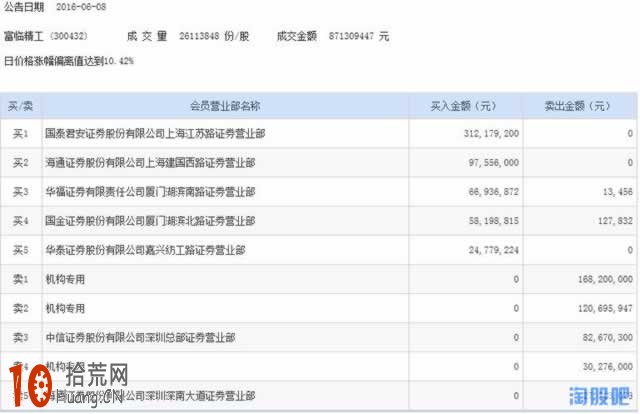This screenshot has width=640, height=414.
Task: Select the 卖2 row label
Action: (20, 309)
